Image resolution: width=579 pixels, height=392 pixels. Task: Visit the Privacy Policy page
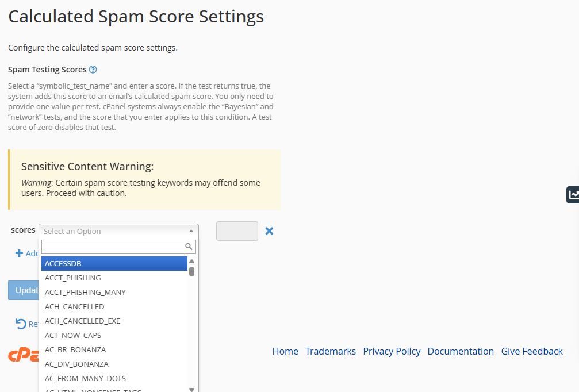pyautogui.click(x=392, y=351)
